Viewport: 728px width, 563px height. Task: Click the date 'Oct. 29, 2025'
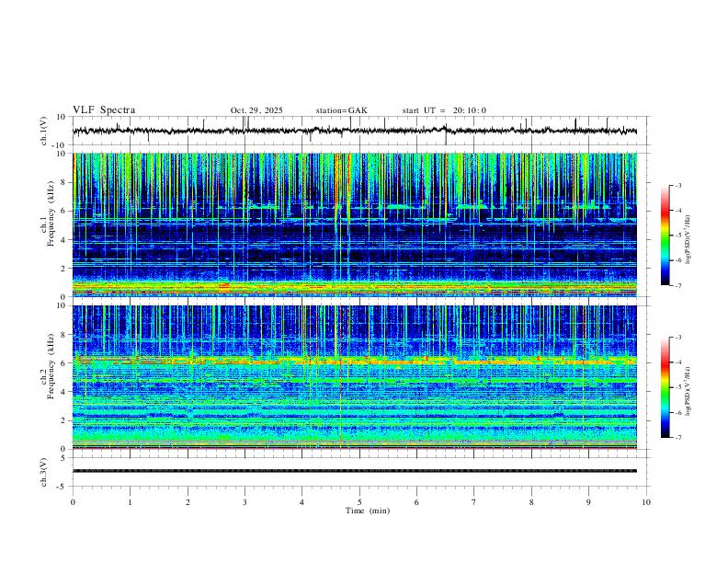pyautogui.click(x=256, y=110)
